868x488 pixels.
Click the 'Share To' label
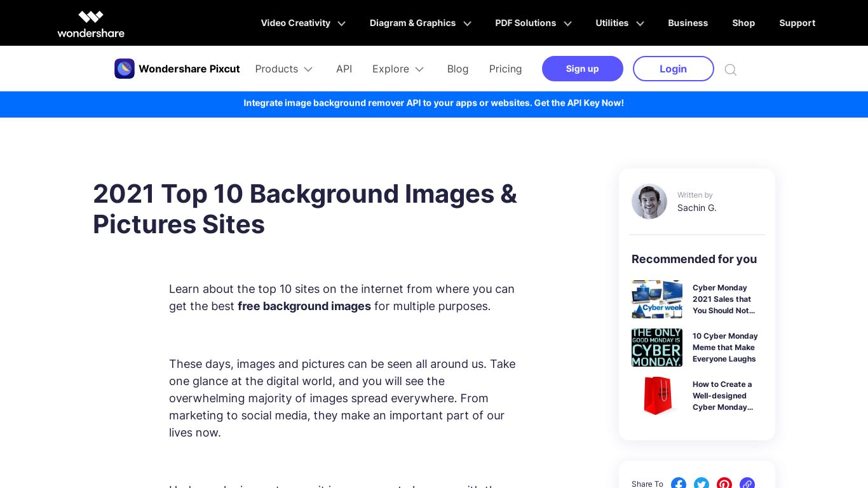tap(648, 484)
